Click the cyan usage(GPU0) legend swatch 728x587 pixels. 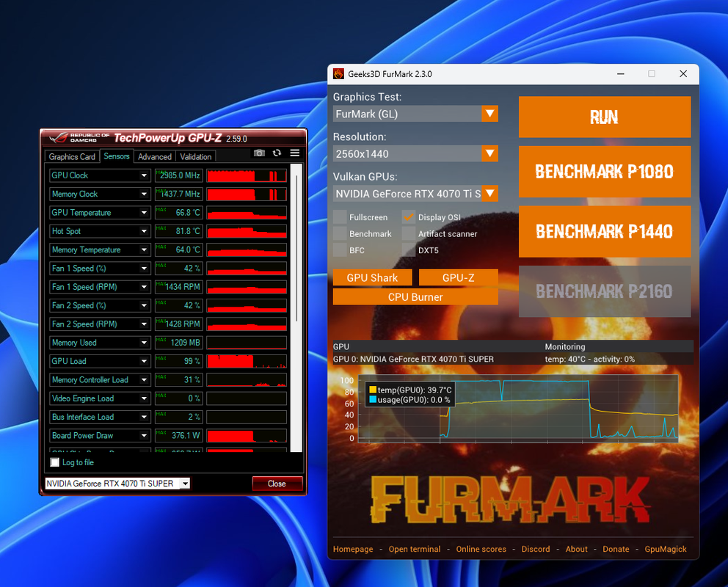[x=373, y=400]
